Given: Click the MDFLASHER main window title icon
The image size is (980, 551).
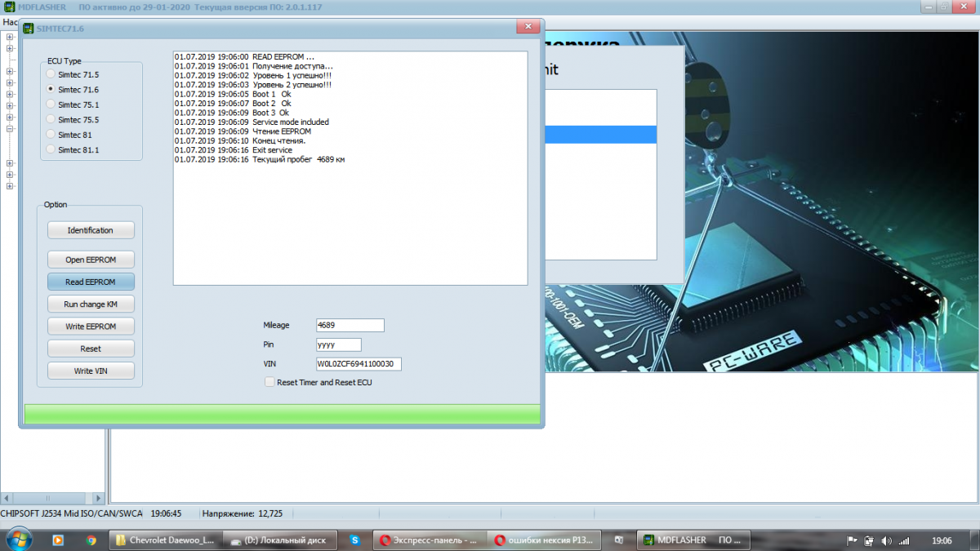Looking at the screenshot, I should (x=9, y=7).
